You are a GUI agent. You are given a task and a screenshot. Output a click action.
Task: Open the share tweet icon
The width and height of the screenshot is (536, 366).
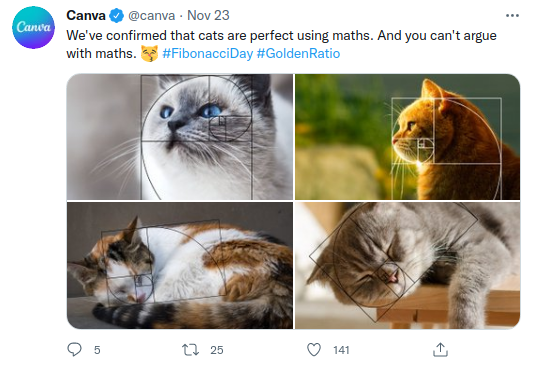pyautogui.click(x=440, y=350)
